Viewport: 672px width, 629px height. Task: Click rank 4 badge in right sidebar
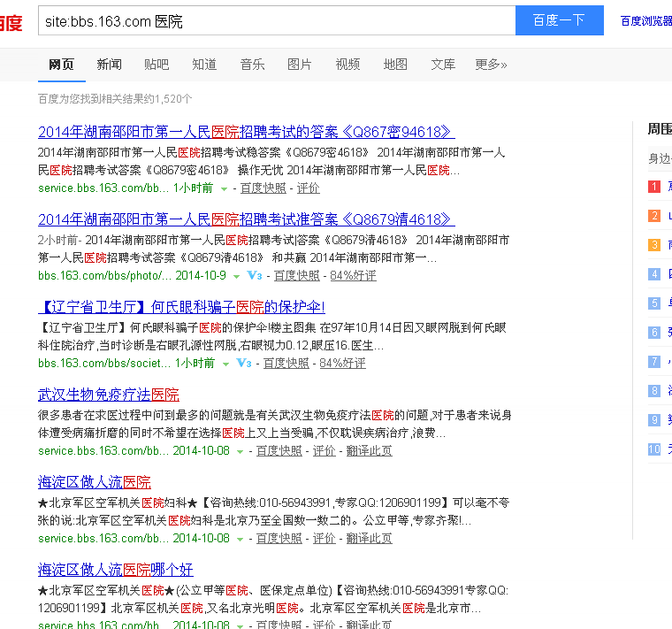pos(654,273)
